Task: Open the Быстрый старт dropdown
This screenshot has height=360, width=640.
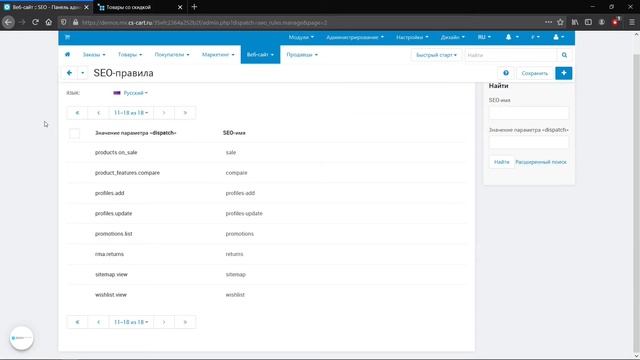Action: pyautogui.click(x=436, y=55)
